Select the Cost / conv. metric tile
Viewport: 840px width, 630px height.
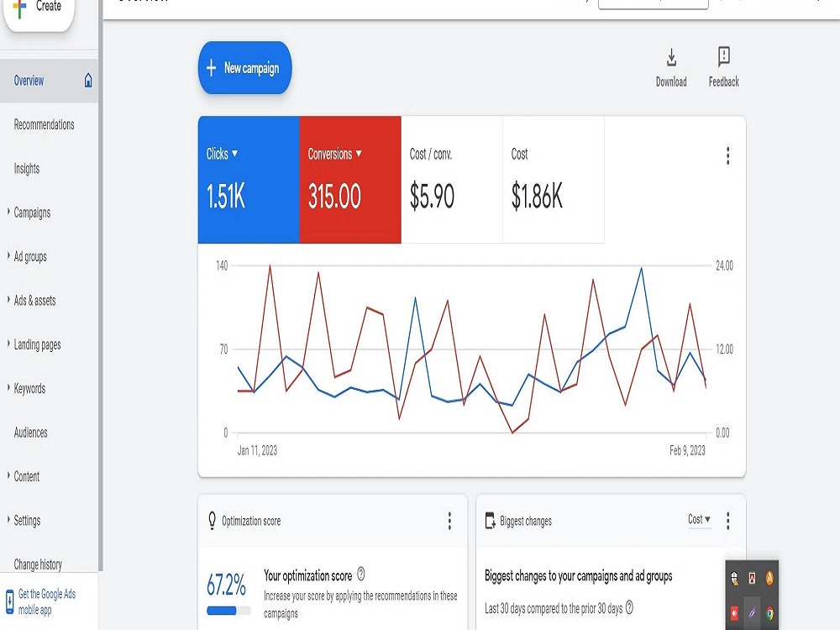452,180
